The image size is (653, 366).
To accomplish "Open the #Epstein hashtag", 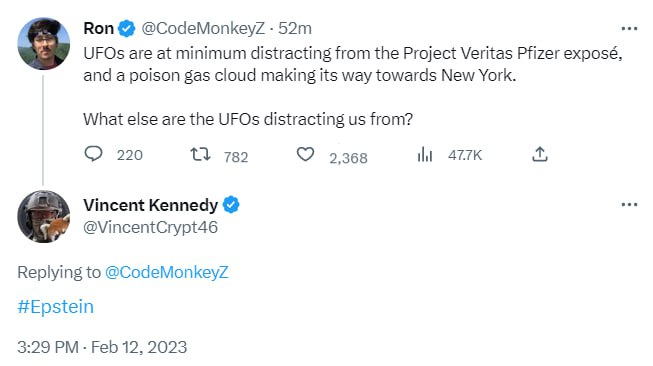I will click(55, 307).
